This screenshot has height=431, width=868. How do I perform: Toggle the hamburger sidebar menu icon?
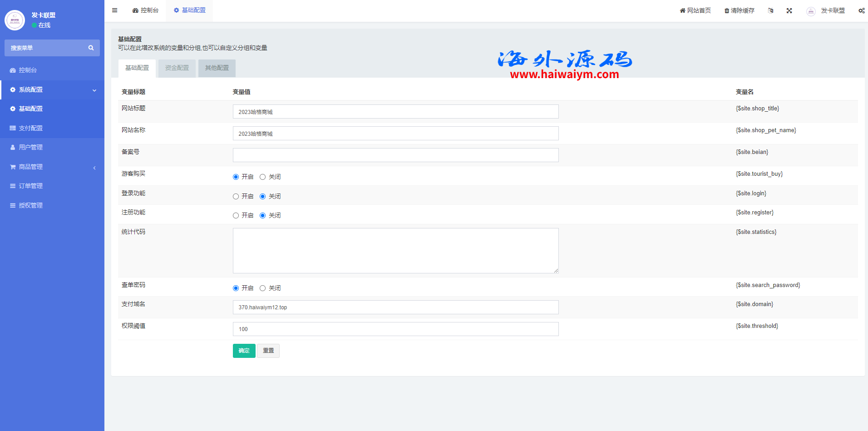(115, 10)
